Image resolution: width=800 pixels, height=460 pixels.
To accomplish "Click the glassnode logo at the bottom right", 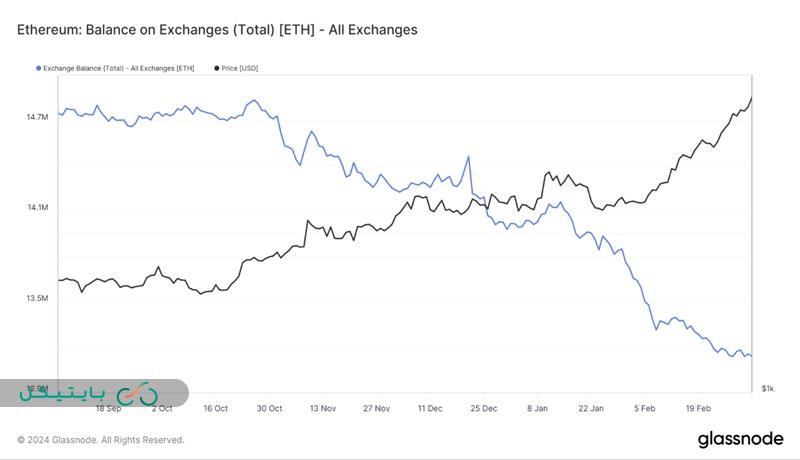I will pos(740,439).
